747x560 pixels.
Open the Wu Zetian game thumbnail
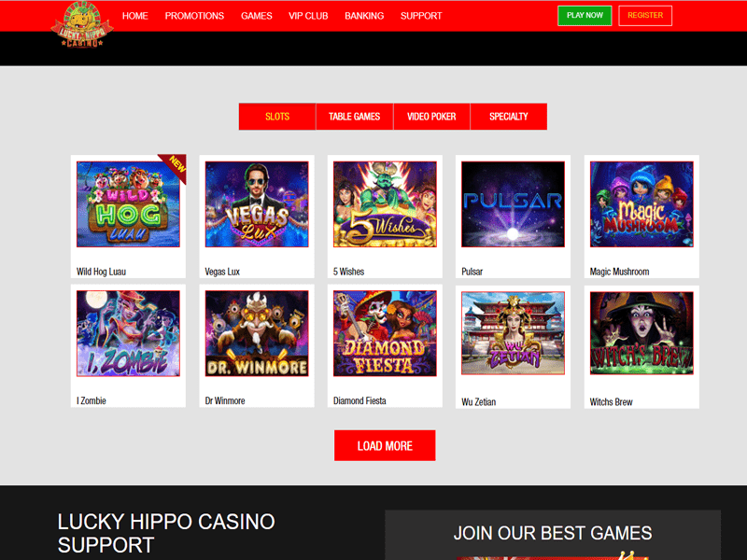pyautogui.click(x=513, y=333)
